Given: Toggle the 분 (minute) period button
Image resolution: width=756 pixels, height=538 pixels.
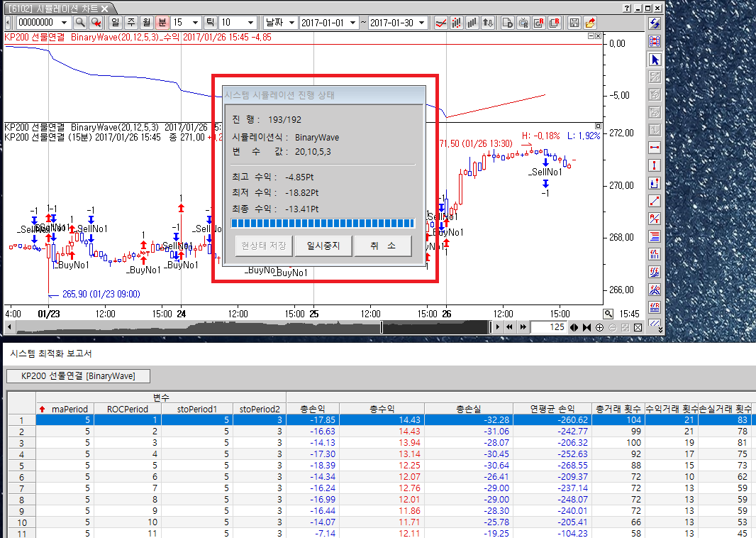Looking at the screenshot, I should 161,23.
